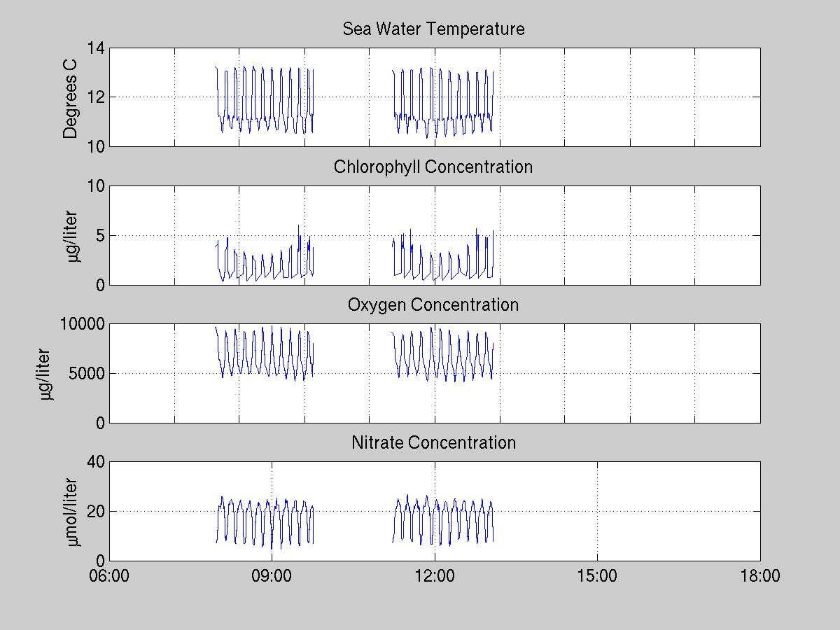Click the Sea Water Temperature plot title
Image resolution: width=840 pixels, height=630 pixels.
433,29
